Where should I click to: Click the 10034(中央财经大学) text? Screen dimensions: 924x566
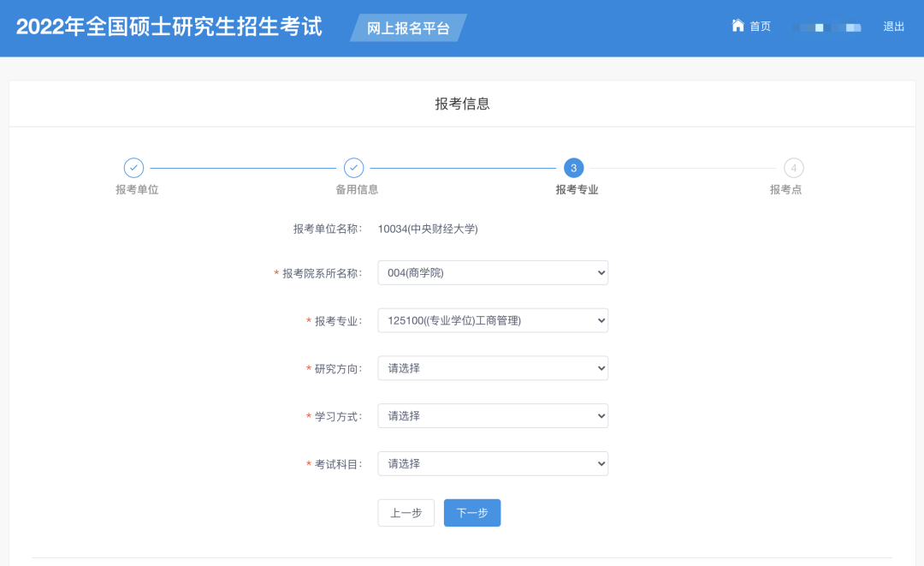coord(428,229)
